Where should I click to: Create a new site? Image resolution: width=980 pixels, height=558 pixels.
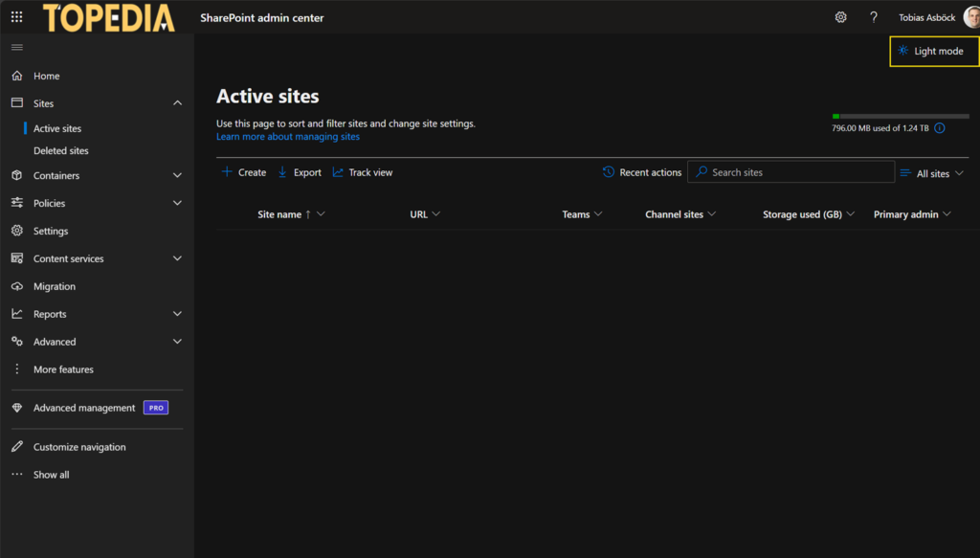pyautogui.click(x=244, y=172)
